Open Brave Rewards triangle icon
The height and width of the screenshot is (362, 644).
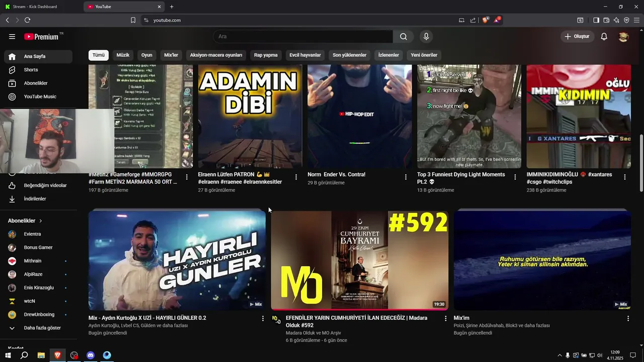pyautogui.click(x=497, y=20)
